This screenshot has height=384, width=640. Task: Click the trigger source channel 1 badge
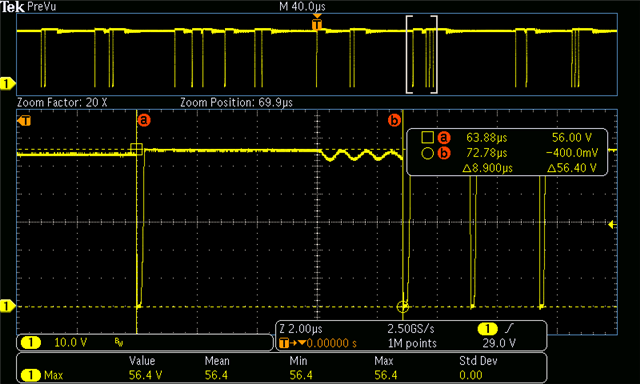(487, 329)
